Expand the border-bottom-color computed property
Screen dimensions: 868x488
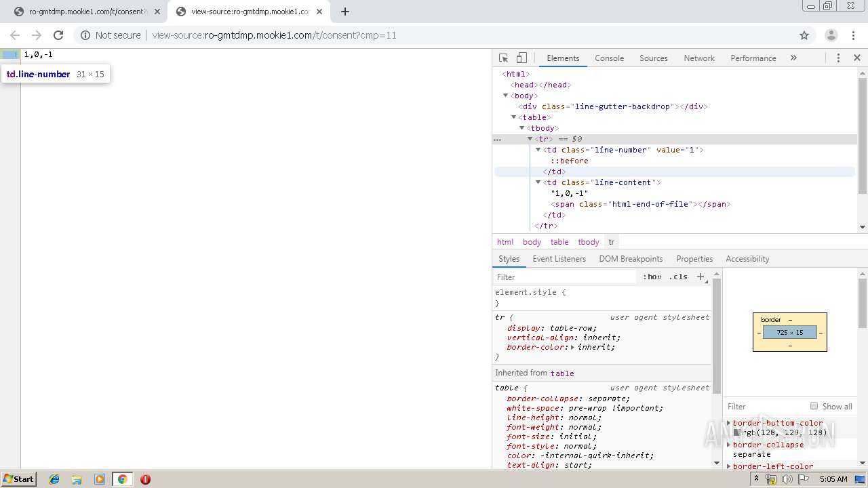[x=729, y=423]
